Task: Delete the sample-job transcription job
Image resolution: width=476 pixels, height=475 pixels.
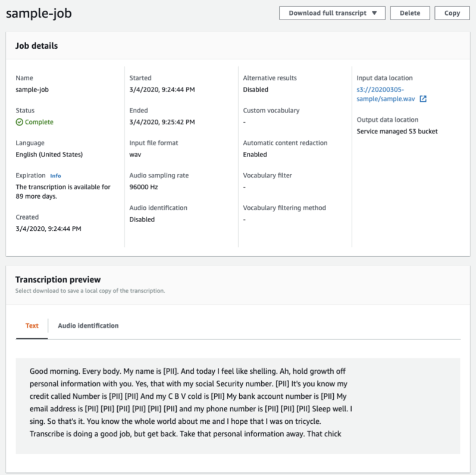Action: click(x=410, y=13)
